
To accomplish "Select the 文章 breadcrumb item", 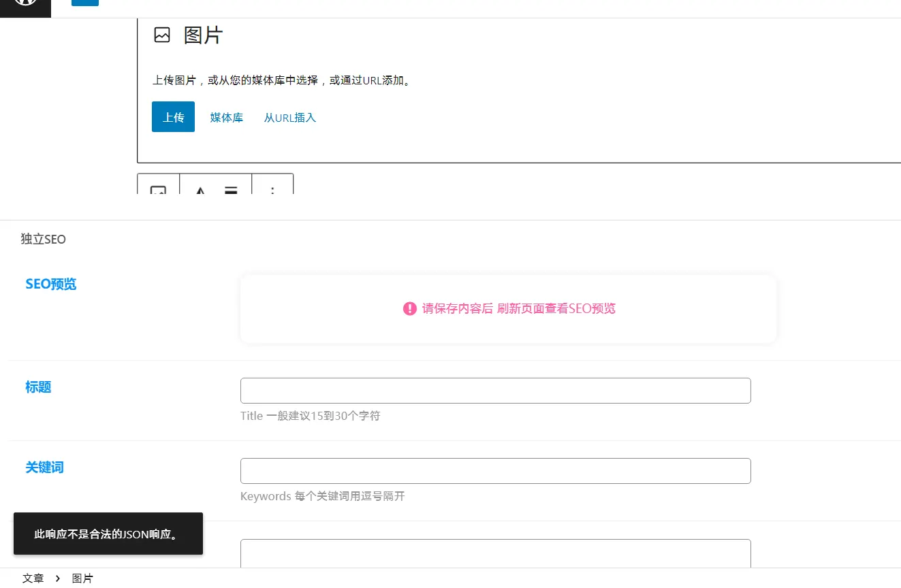I will [33, 578].
